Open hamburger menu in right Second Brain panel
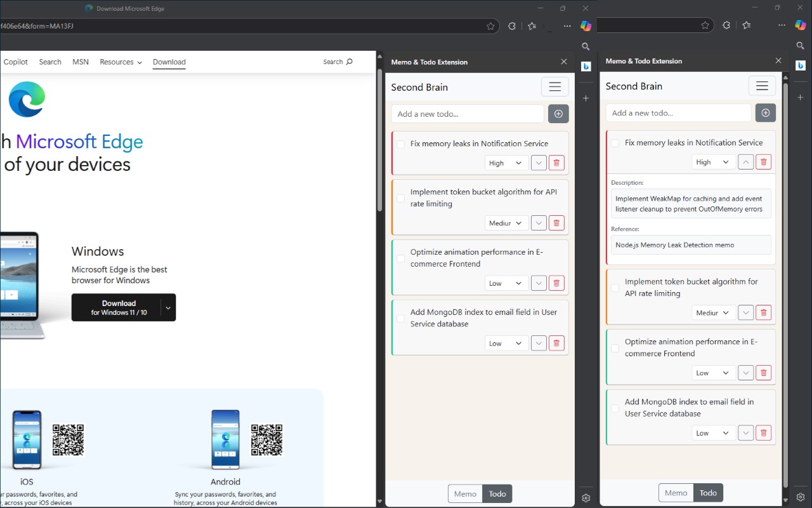 pos(763,86)
